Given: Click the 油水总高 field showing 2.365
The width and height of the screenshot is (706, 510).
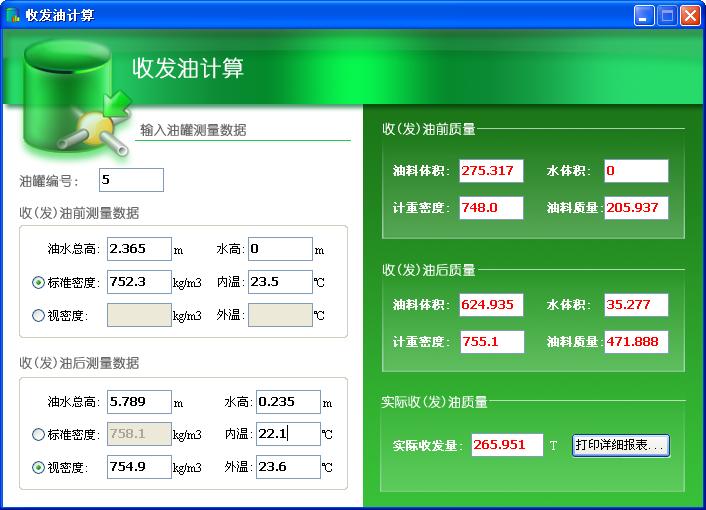Looking at the screenshot, I should pos(139,249).
